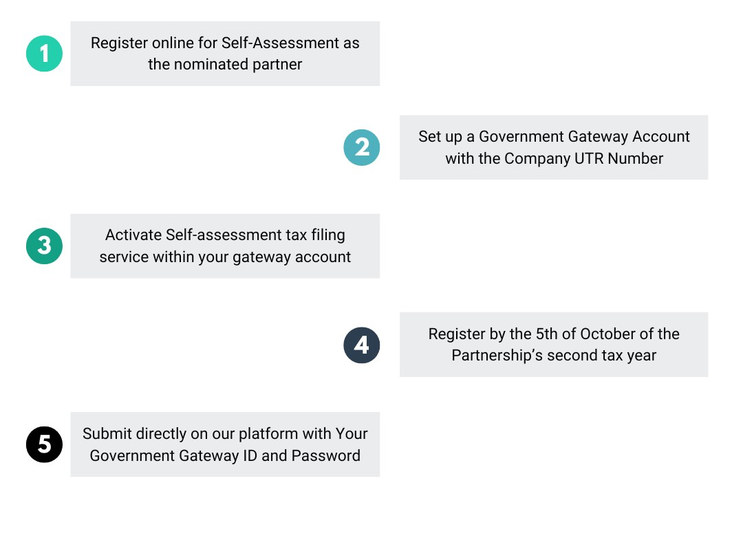
Task: Click the text 'the nominated partner'
Action: 225,64
